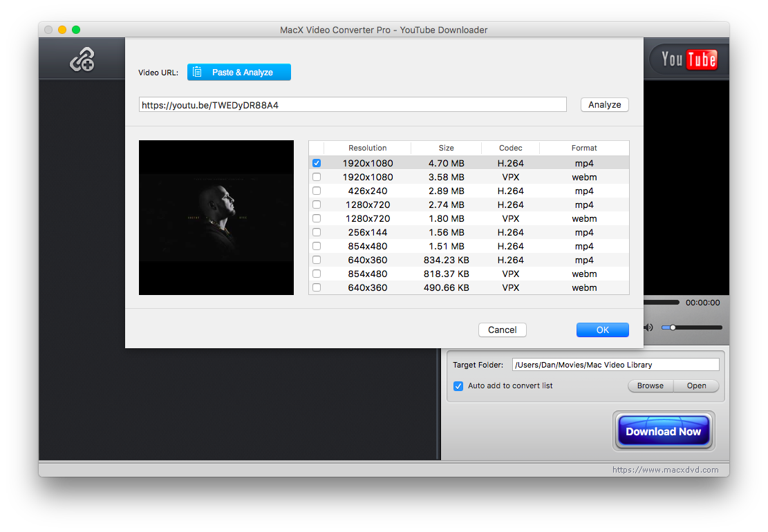Click Cancel to dismiss the dialog
This screenshot has width=768, height=532.
(x=502, y=330)
